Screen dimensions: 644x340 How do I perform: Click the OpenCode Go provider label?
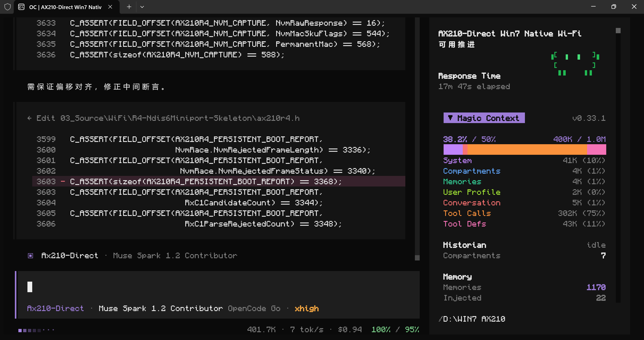point(254,309)
